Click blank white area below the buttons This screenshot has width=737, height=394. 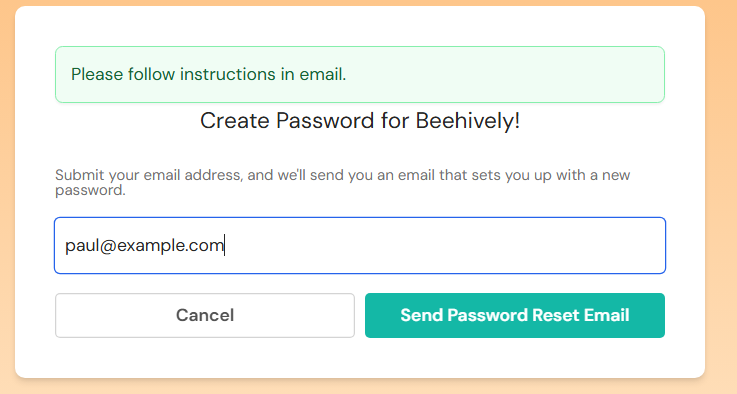click(360, 357)
